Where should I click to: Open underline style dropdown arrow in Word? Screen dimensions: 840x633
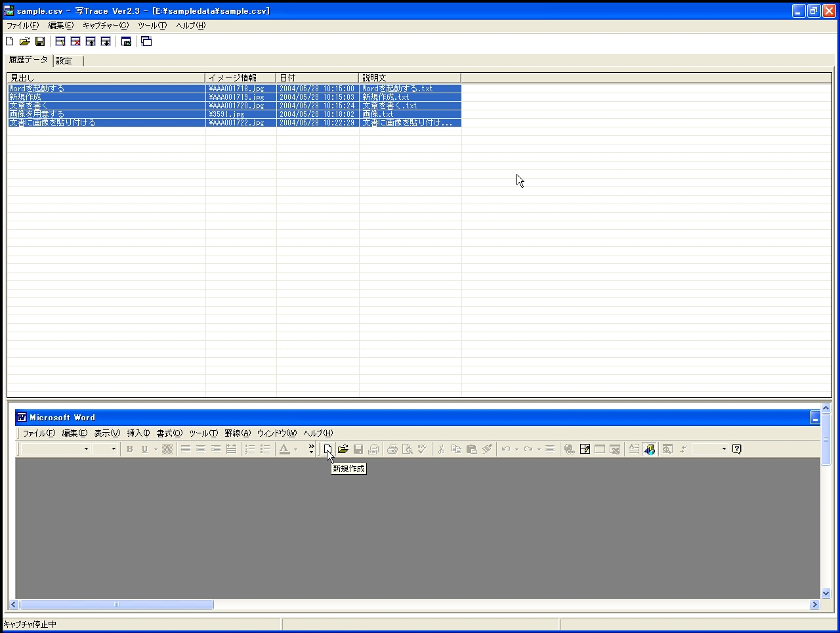coord(156,449)
